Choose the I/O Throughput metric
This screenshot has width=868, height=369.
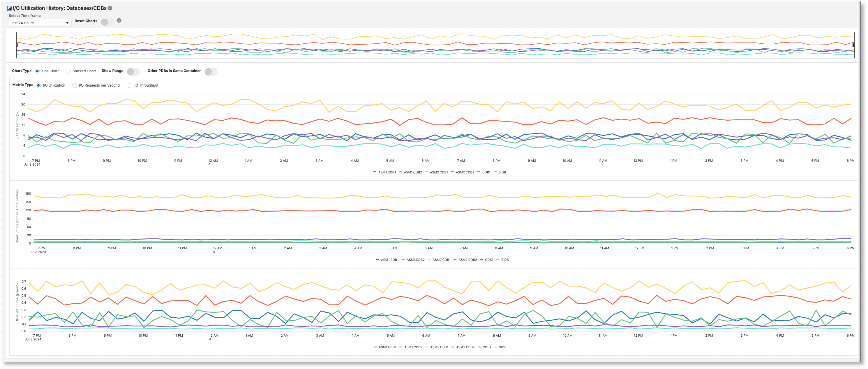(129, 85)
